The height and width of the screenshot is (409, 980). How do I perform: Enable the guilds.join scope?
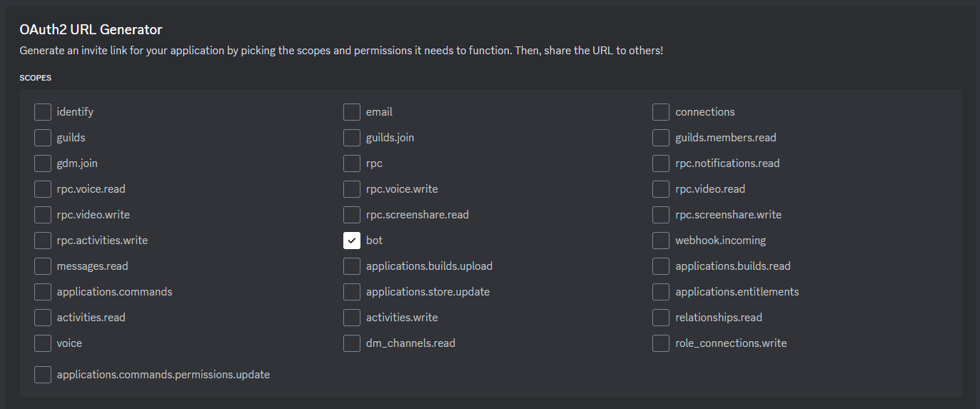click(x=352, y=138)
